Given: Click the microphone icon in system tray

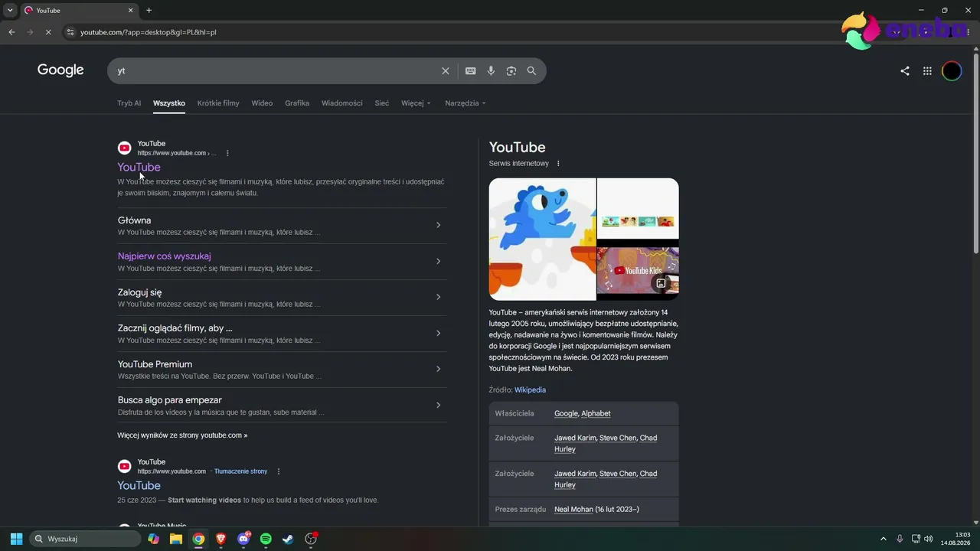Looking at the screenshot, I should [x=900, y=539].
